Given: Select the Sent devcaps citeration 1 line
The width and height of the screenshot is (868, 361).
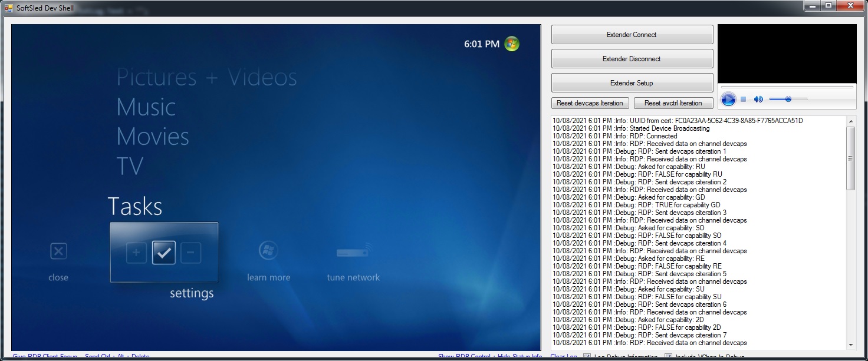Looking at the screenshot, I should (640, 151).
